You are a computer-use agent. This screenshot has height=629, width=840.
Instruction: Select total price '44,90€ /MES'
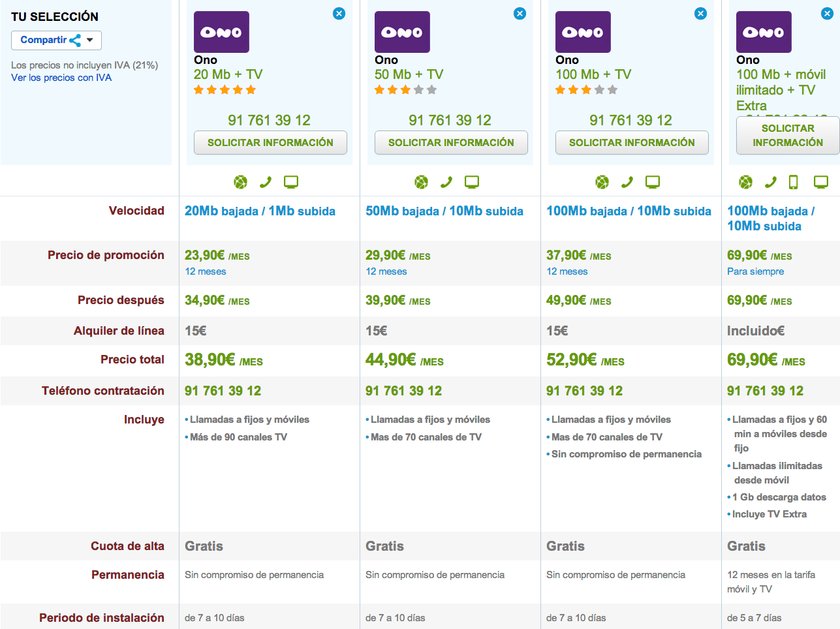[405, 360]
